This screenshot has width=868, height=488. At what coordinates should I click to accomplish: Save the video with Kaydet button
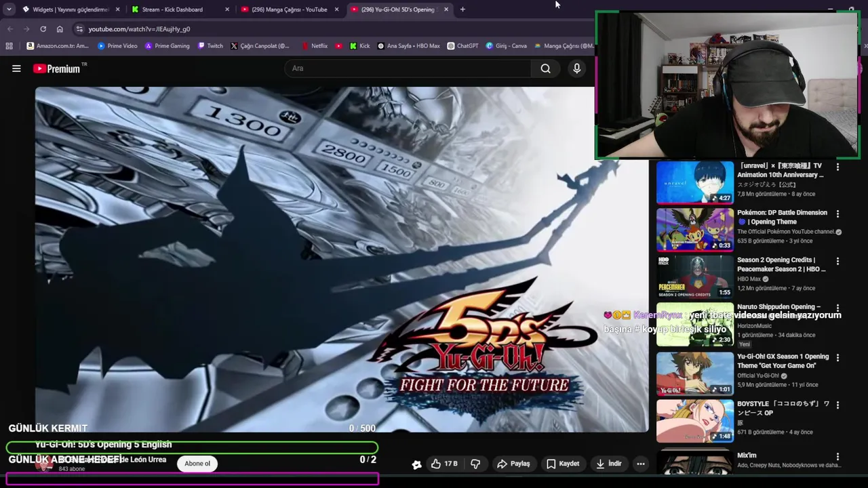click(563, 464)
